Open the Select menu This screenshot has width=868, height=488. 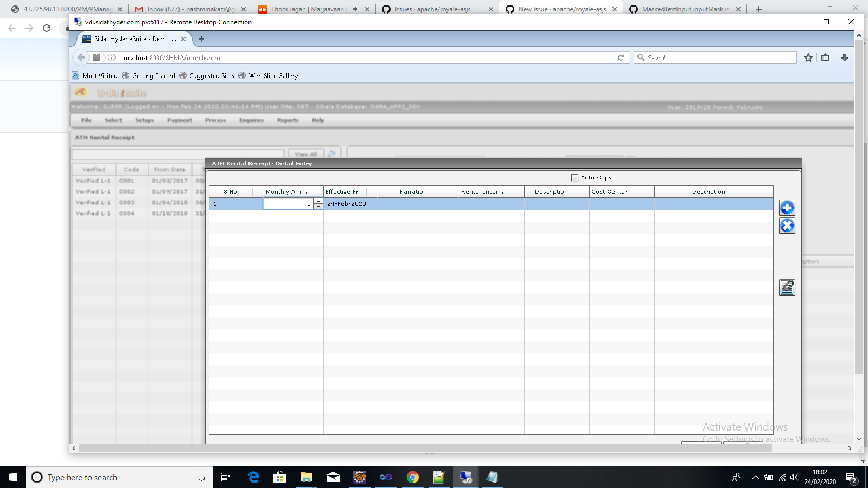point(113,120)
